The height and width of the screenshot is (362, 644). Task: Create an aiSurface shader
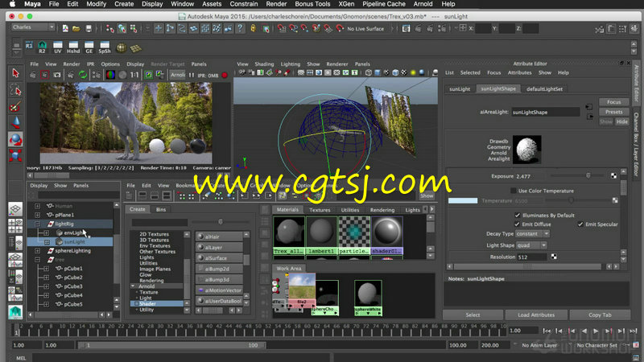click(x=219, y=258)
